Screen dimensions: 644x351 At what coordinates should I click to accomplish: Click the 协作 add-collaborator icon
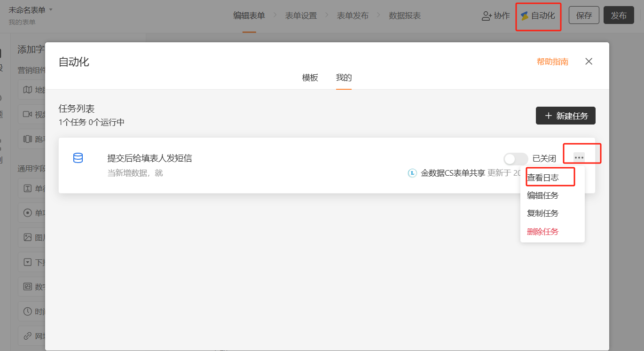pos(487,16)
